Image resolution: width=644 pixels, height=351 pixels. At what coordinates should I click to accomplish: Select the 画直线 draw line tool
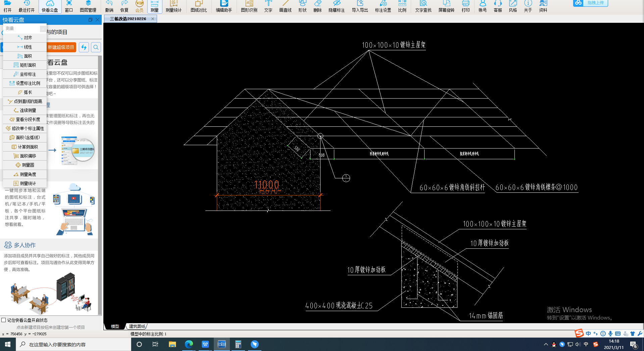click(x=285, y=6)
